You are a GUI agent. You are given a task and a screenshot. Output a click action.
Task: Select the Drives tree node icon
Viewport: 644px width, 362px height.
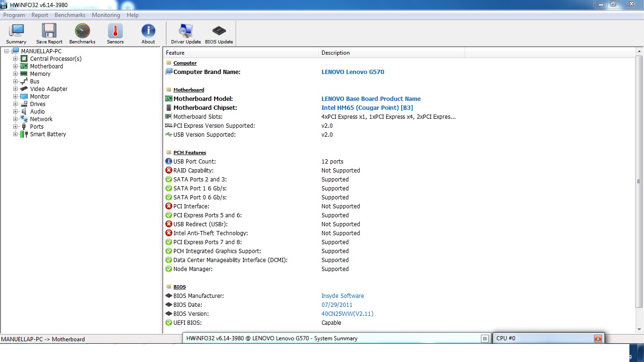tap(24, 104)
